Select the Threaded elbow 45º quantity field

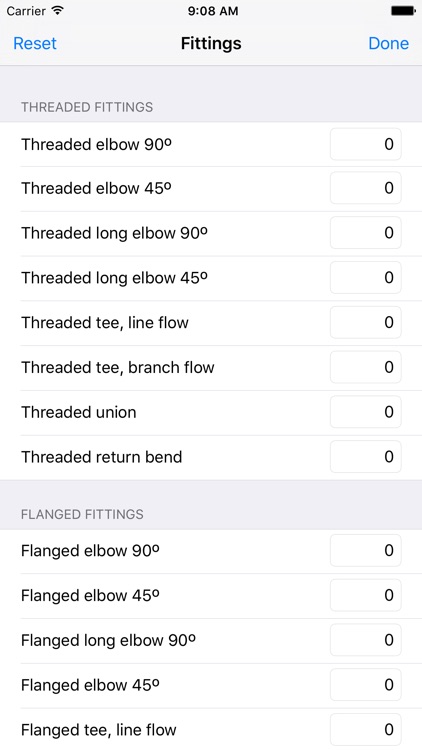pos(366,188)
